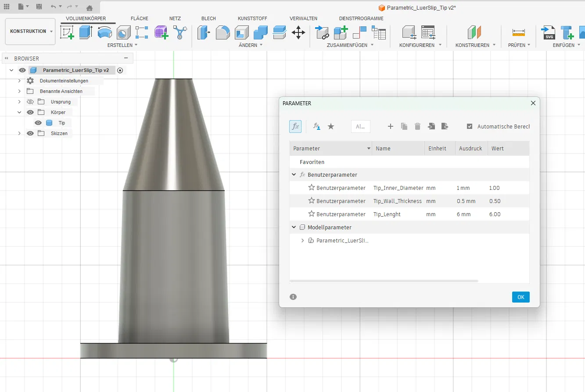
Task: Star the Tip_Wall_Thickness parameter as favorite
Action: tap(312, 201)
